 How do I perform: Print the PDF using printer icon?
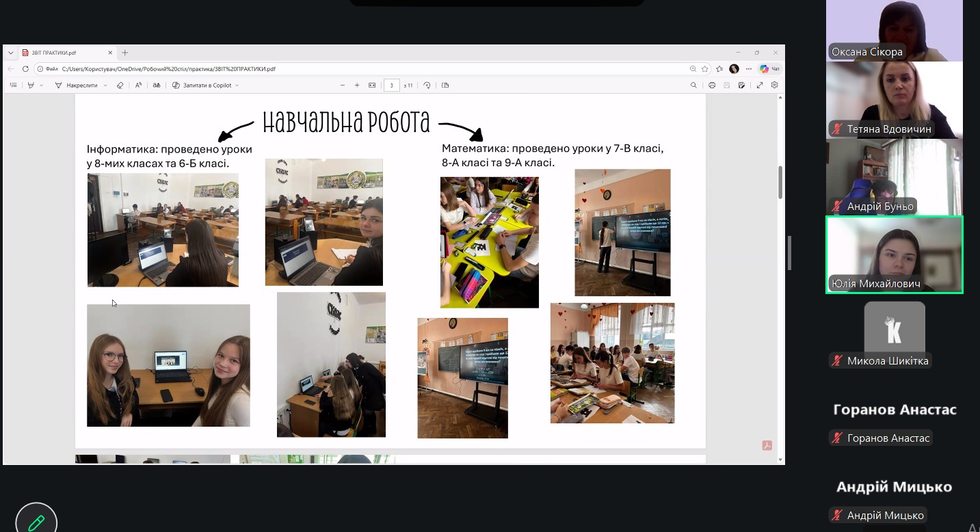point(712,85)
